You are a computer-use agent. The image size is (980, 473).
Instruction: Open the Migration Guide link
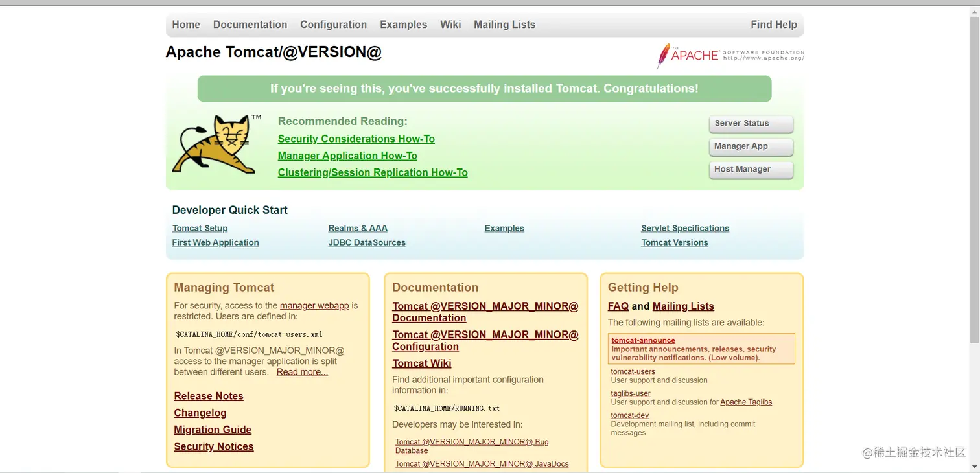[213, 430]
